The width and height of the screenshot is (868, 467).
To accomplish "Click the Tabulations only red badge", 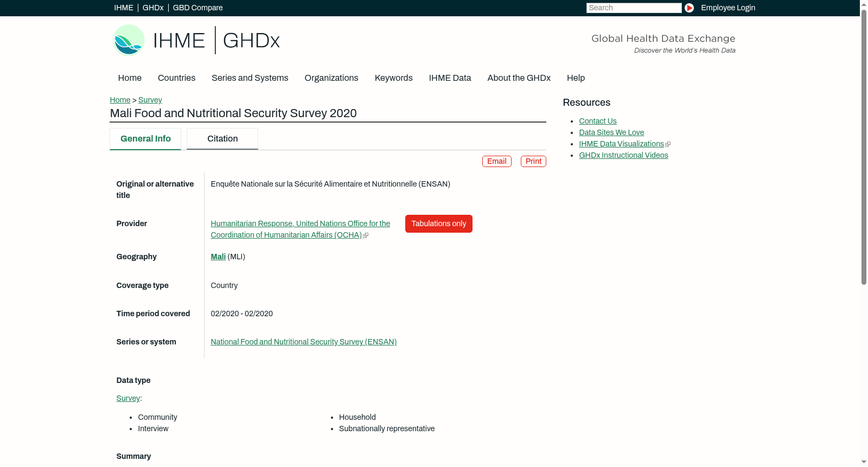I will point(439,224).
